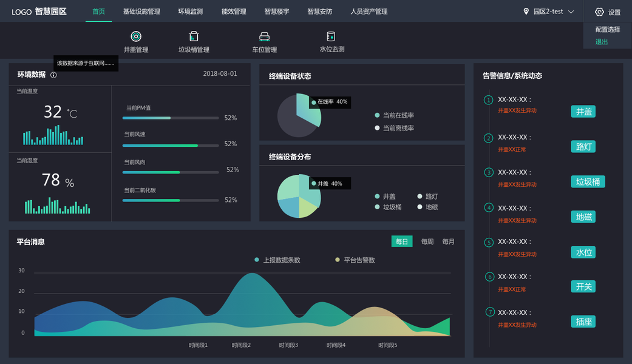Click the 水位 alert tag button
Image resolution: width=632 pixels, height=364 pixels.
click(583, 252)
